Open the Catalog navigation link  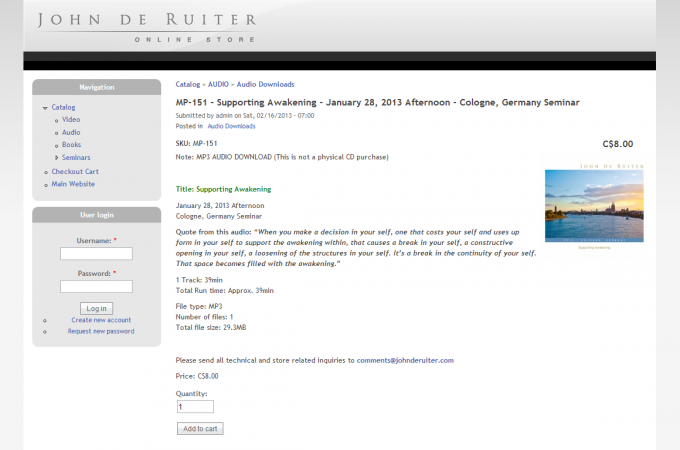(x=63, y=107)
